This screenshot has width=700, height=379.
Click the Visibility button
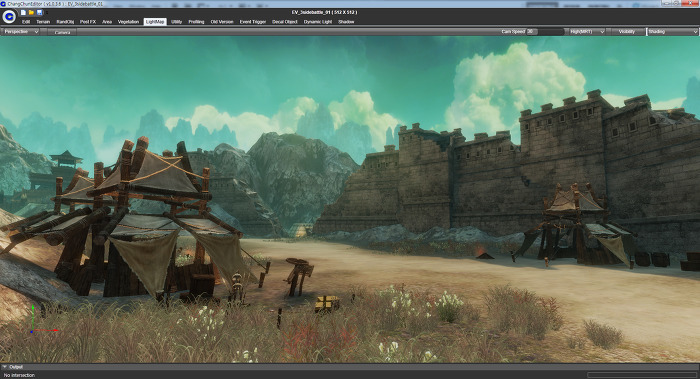(x=627, y=32)
